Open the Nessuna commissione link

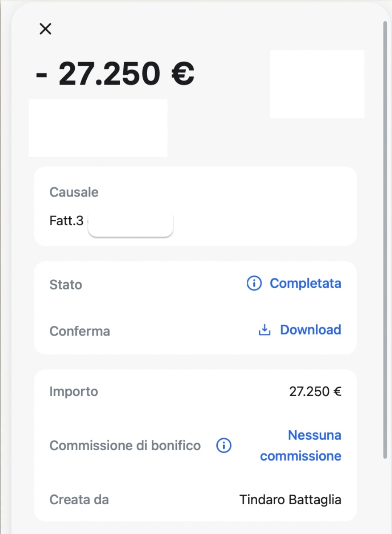[x=301, y=446]
